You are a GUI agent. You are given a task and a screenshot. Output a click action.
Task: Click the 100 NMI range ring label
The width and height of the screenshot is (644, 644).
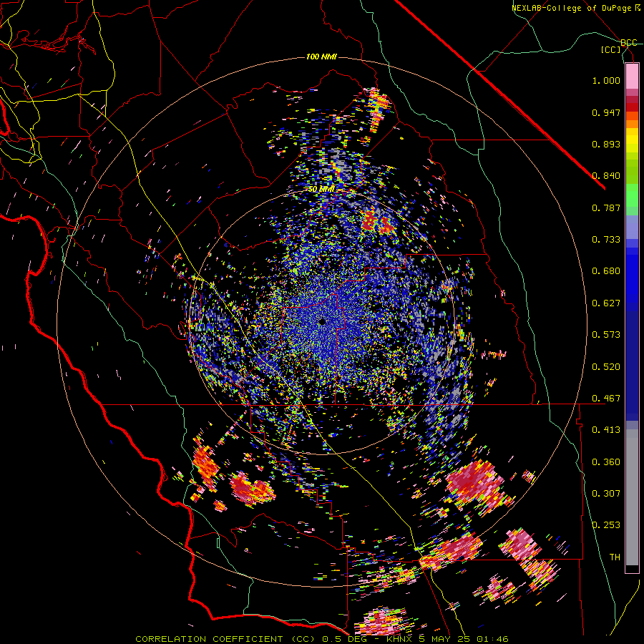[x=321, y=57]
